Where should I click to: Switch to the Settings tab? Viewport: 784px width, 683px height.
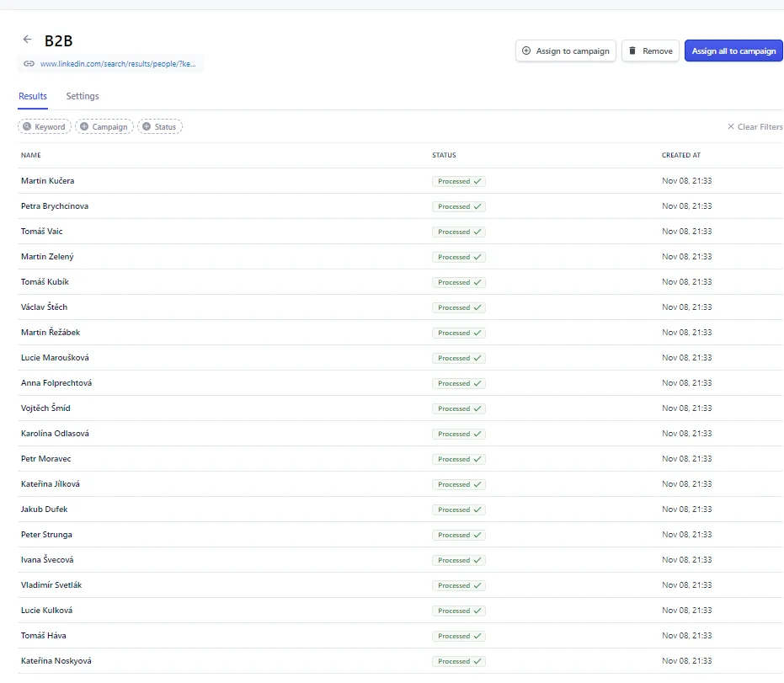83,96
